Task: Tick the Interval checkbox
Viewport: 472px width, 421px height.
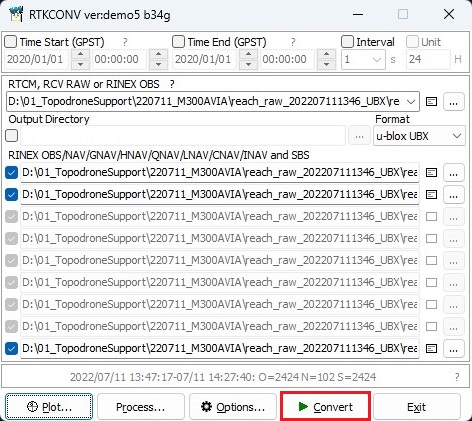Action: pyautogui.click(x=347, y=42)
